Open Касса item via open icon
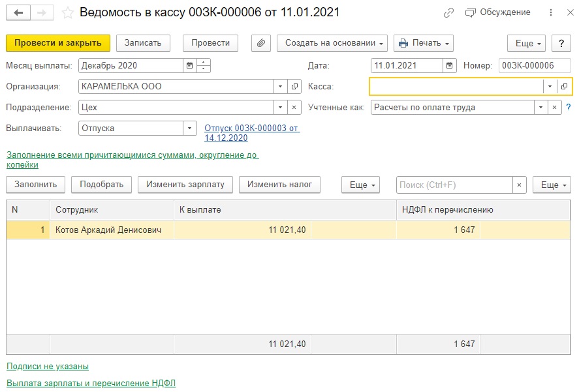 tap(564, 86)
